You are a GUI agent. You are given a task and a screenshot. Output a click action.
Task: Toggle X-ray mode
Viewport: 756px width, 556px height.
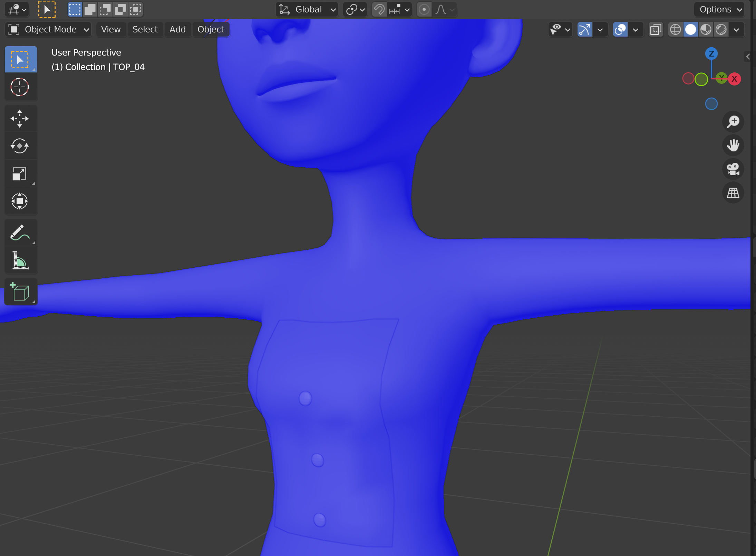[656, 30]
